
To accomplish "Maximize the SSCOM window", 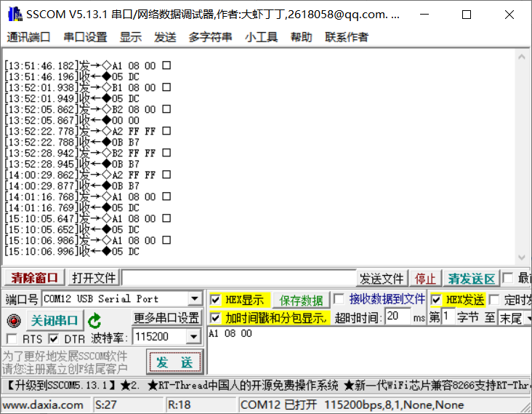I will coord(467,15).
